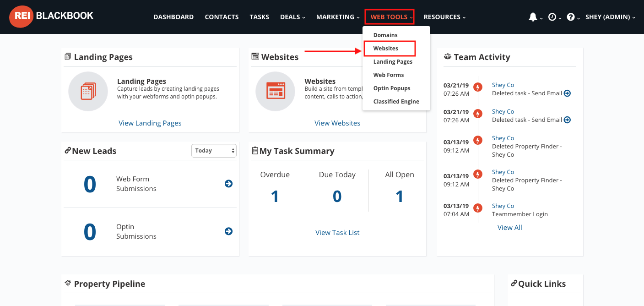Click the Team Activity header icon
This screenshot has height=306, width=644.
pos(448,57)
